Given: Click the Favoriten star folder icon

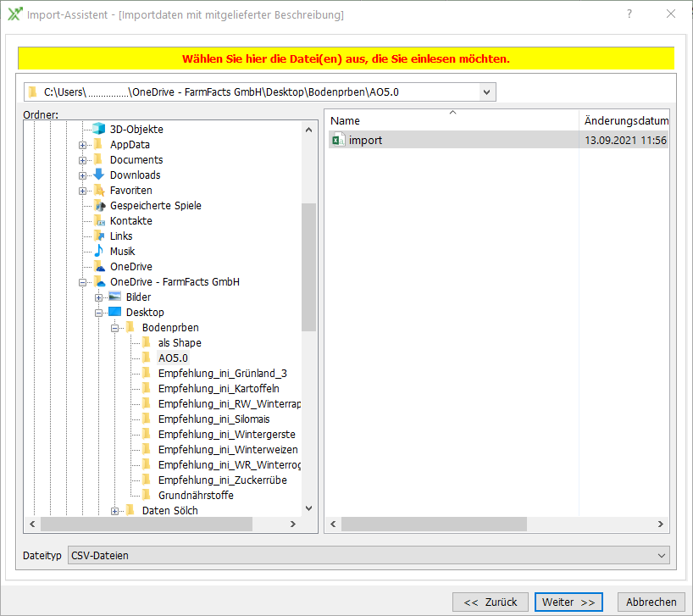Looking at the screenshot, I should pyautogui.click(x=99, y=191).
